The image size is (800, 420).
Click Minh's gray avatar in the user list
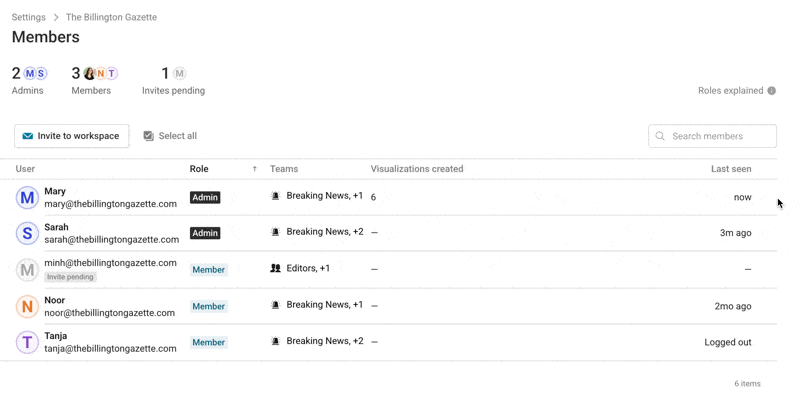(x=27, y=269)
